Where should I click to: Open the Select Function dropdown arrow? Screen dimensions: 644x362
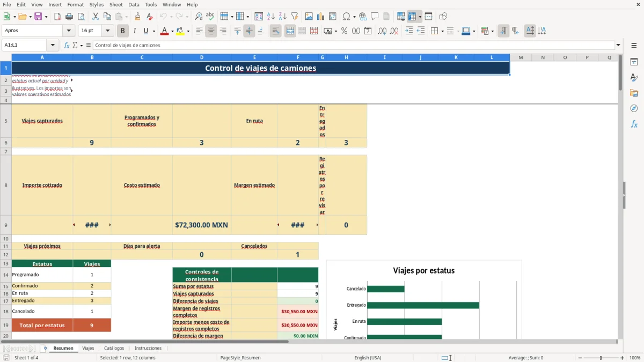[x=82, y=45]
